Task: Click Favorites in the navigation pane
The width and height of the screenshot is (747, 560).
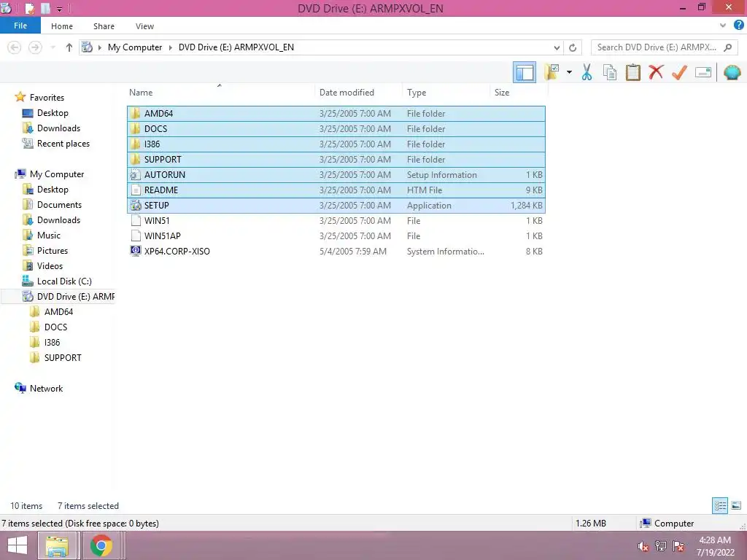Action: (47, 97)
